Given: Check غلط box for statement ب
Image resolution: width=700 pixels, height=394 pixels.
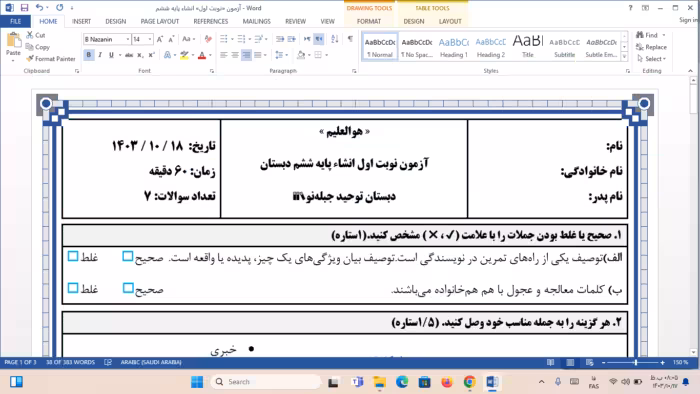Looking at the screenshot, I should [x=73, y=288].
